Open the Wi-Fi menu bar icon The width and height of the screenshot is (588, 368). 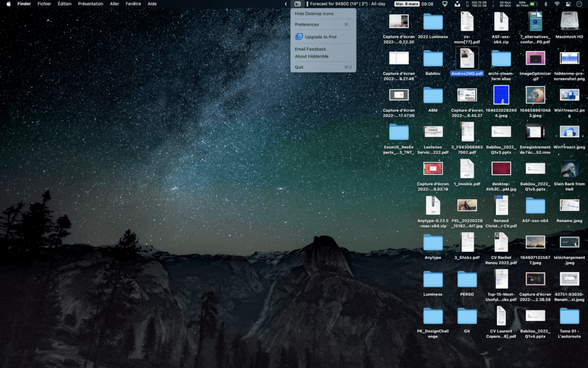click(557, 4)
